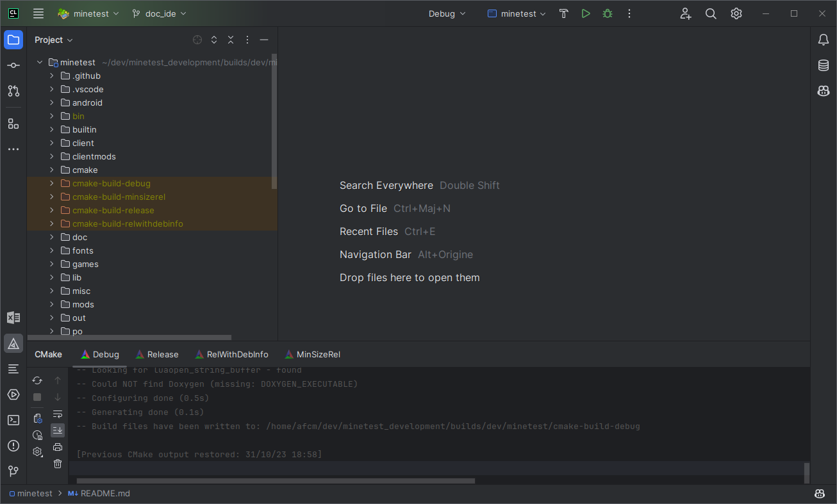This screenshot has width=837, height=504.
Task: Select README.md in the breadcrumb bar
Action: click(105, 493)
